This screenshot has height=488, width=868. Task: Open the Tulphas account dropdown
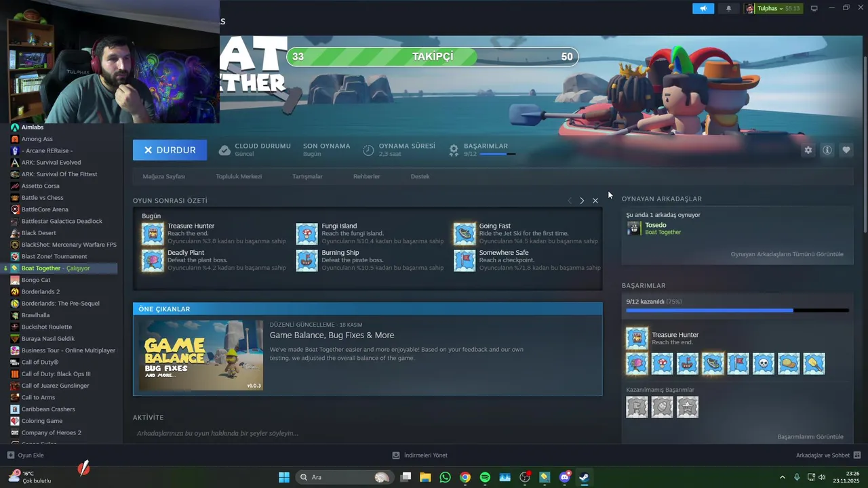pyautogui.click(x=773, y=8)
